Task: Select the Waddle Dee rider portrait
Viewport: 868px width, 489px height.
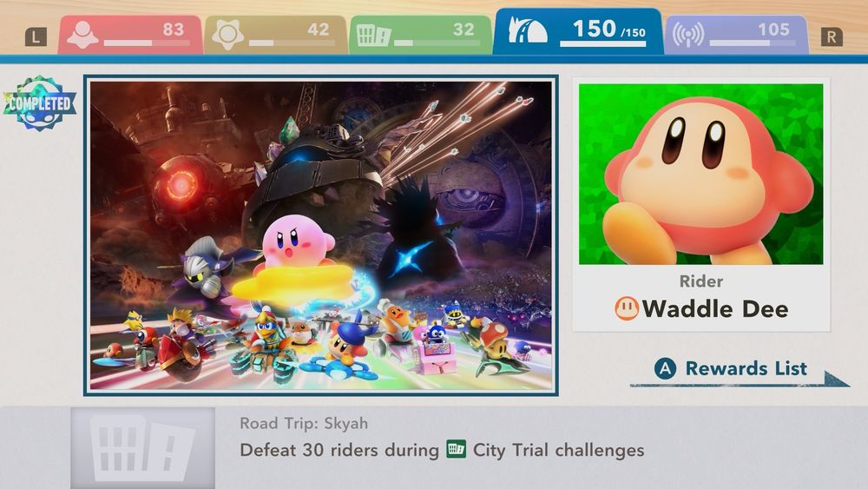Action: 700,174
